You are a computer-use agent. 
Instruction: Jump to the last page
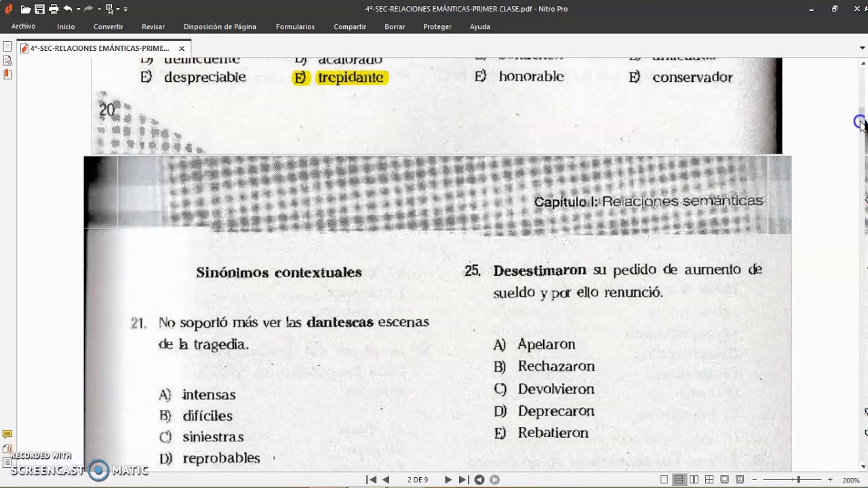463,479
